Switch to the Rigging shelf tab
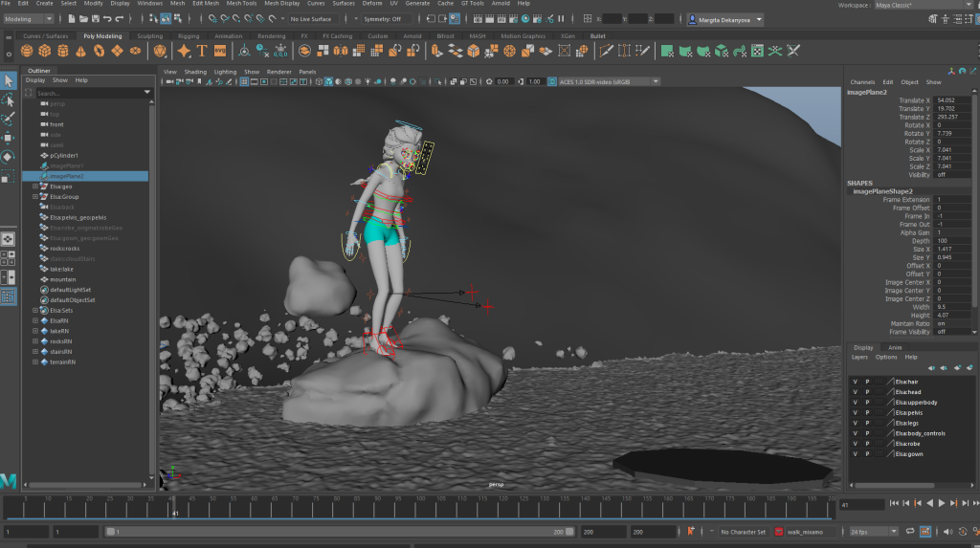This screenshot has height=548, width=980. [189, 36]
